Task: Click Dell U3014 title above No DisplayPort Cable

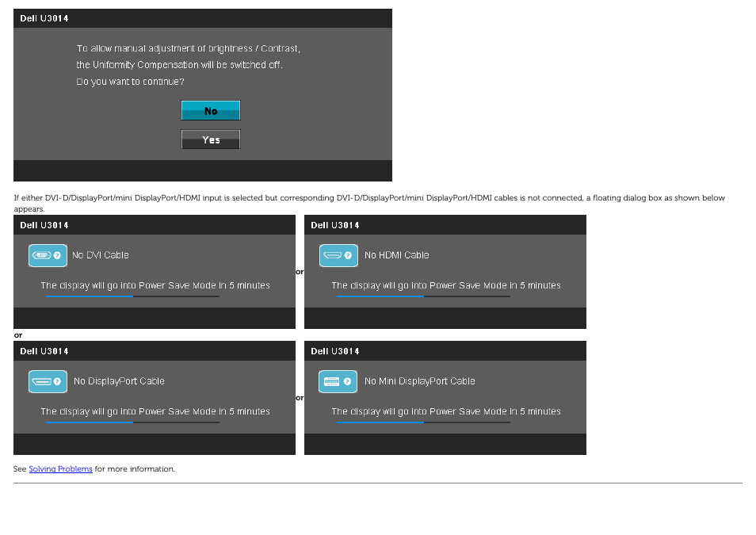Action: point(44,351)
